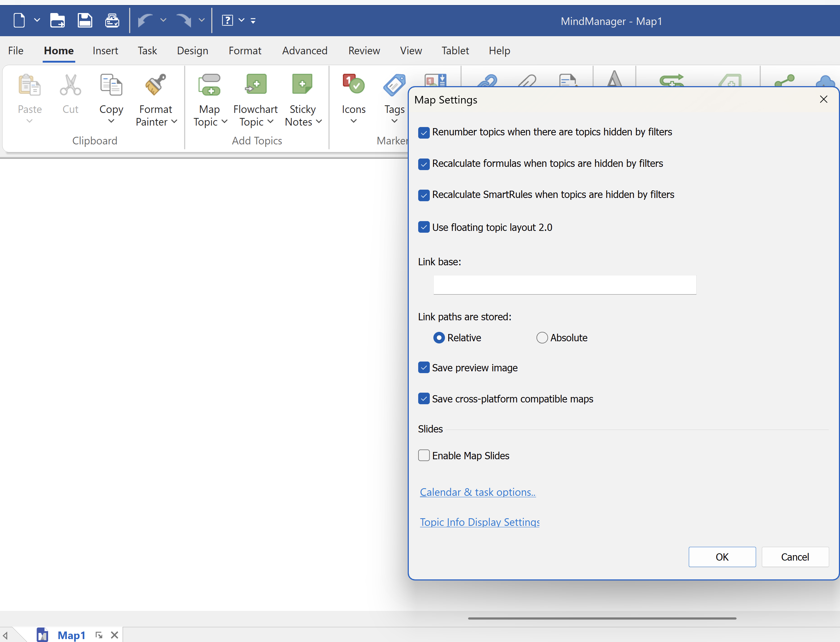Toggle Save cross-platform compatible maps checkbox
This screenshot has width=840, height=642.
coord(424,399)
